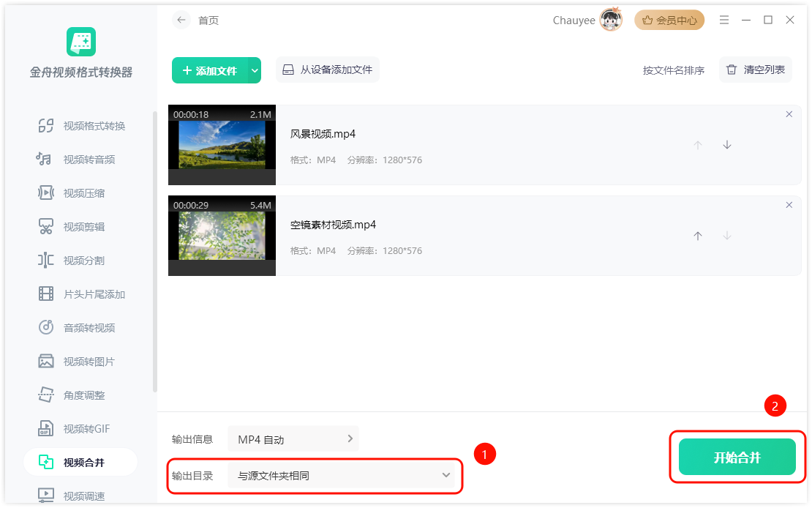
Task: Click the 开始合并 button
Action: click(737, 457)
